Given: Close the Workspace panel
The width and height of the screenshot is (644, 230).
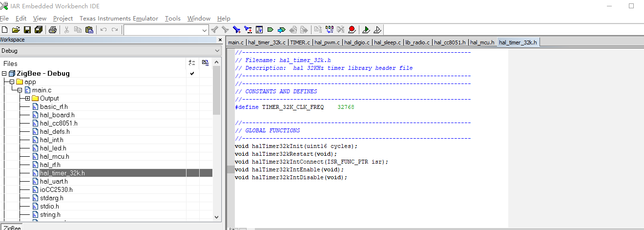Looking at the screenshot, I should tap(220, 40).
